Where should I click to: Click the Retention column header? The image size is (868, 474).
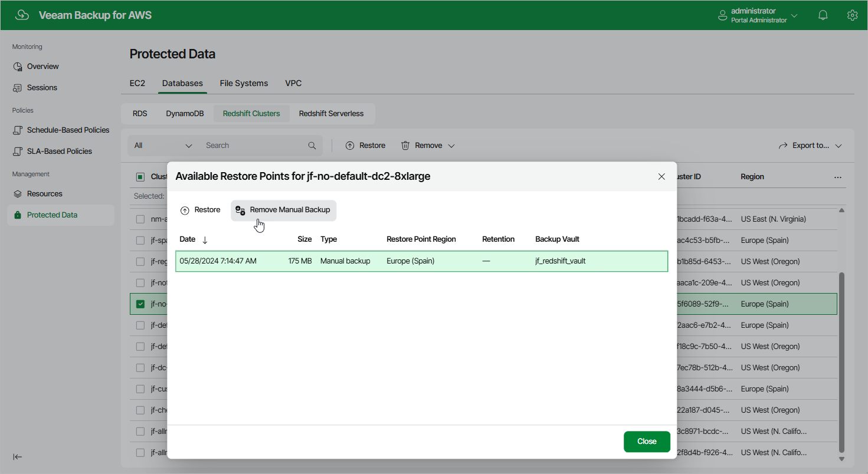point(498,239)
